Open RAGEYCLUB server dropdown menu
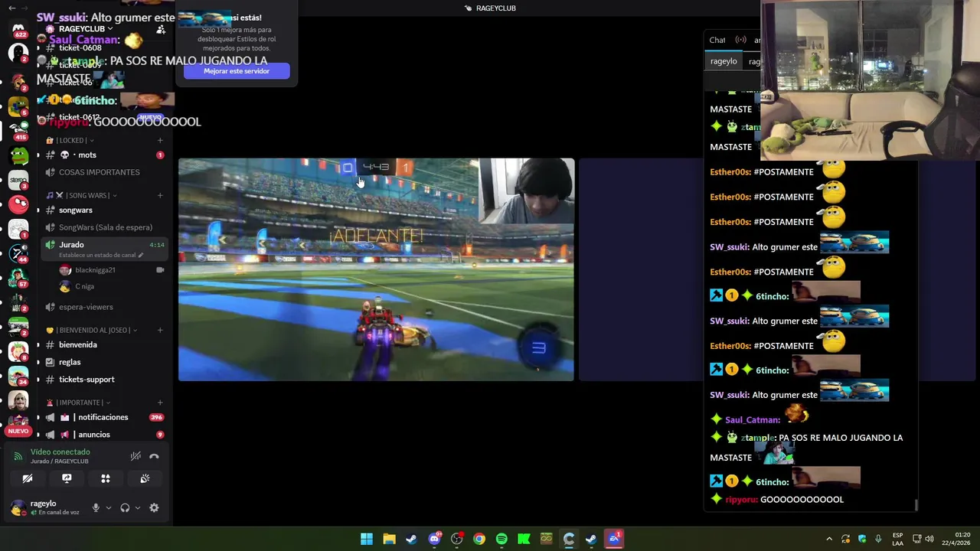Viewport: 980px width, 551px height. click(85, 29)
